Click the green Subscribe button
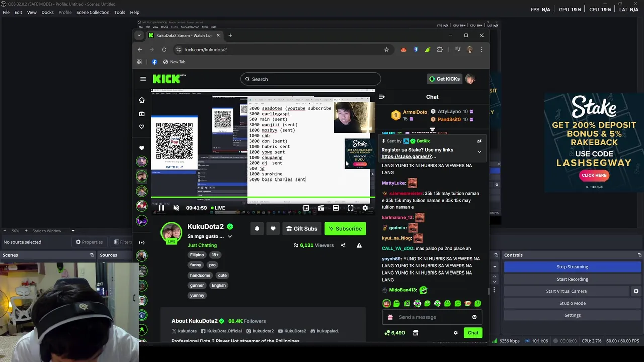The height and width of the screenshot is (362, 644). tap(345, 229)
